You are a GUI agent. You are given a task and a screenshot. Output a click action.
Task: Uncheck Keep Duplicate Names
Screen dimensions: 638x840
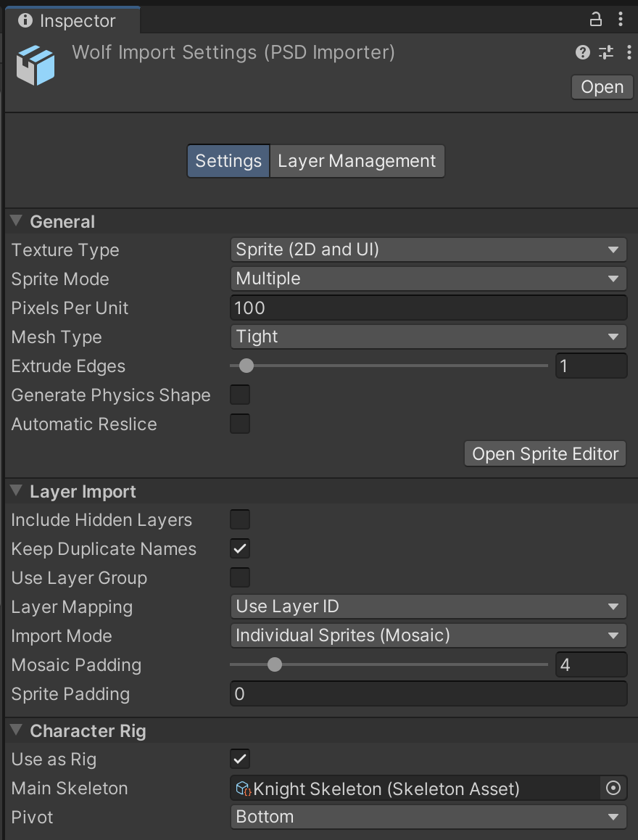pos(240,549)
